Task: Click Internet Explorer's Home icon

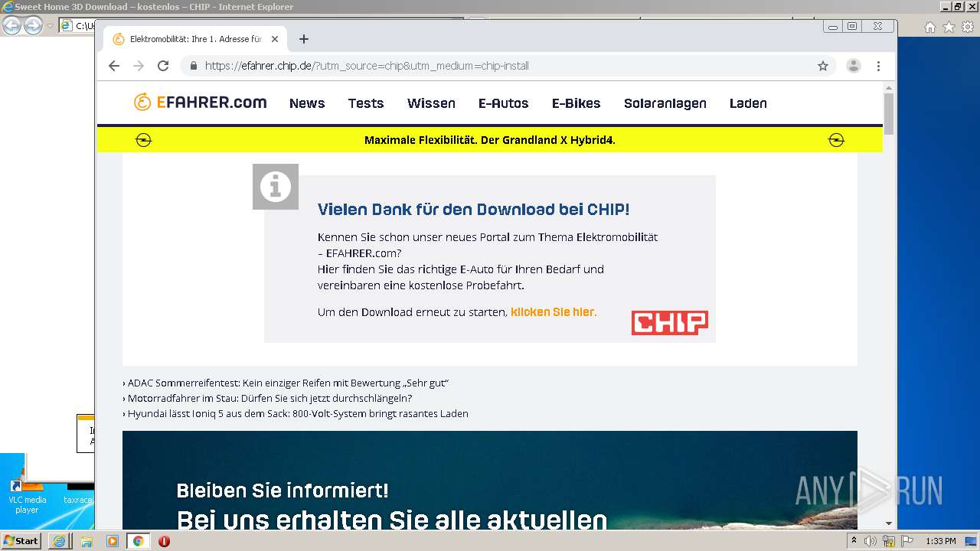Action: tap(929, 27)
